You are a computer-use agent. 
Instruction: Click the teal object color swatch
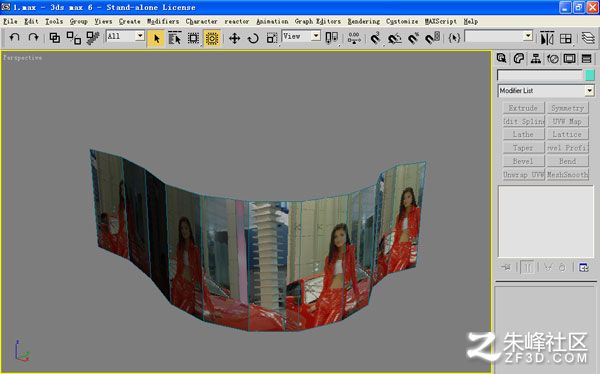590,75
